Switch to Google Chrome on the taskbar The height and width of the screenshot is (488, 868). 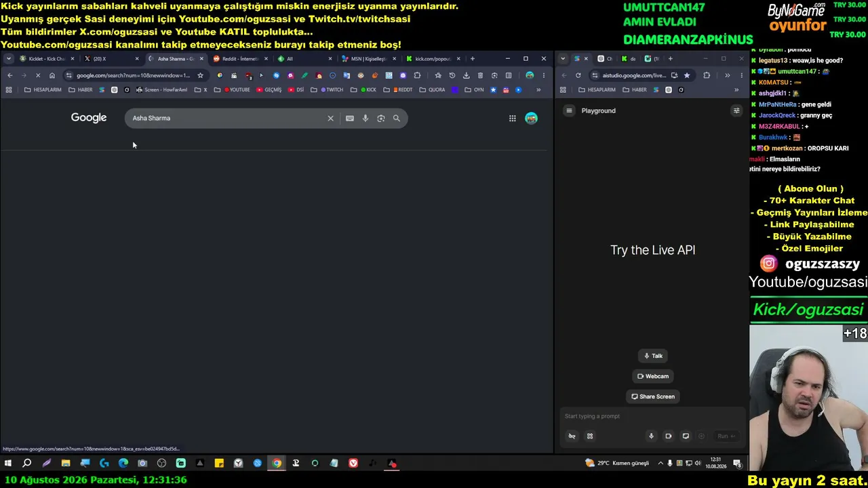[277, 464]
